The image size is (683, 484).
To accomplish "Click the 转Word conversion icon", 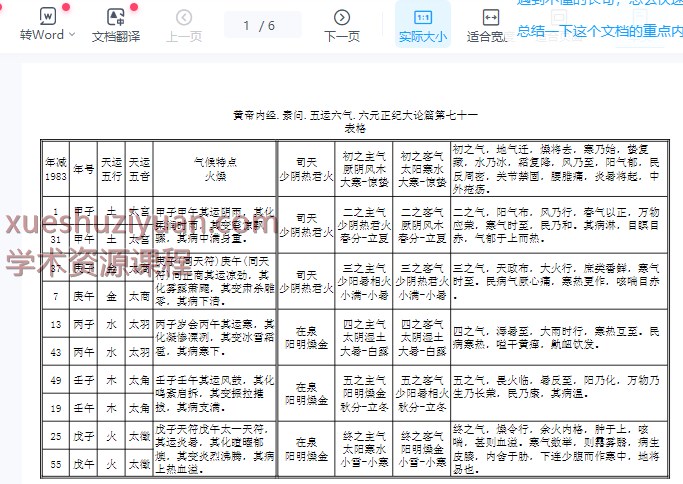I will pos(47,17).
